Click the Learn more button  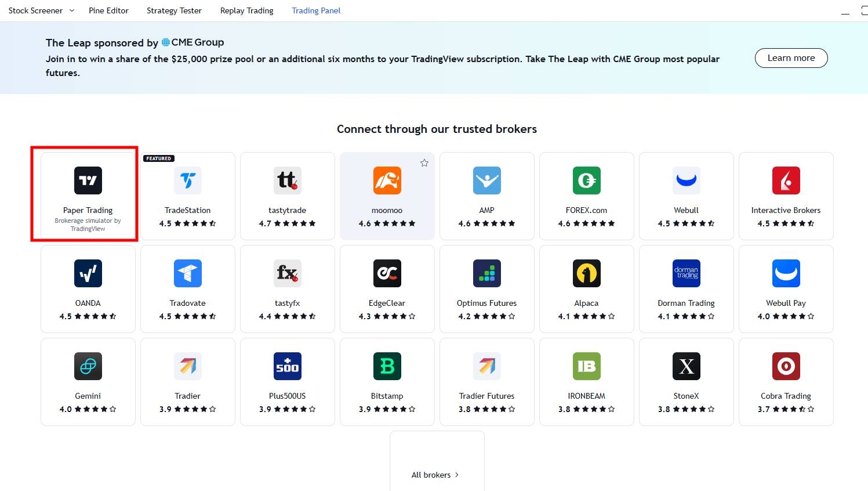tap(791, 58)
